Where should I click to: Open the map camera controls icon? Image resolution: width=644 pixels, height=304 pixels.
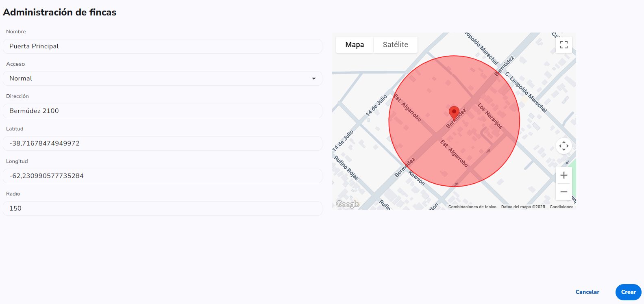563,146
